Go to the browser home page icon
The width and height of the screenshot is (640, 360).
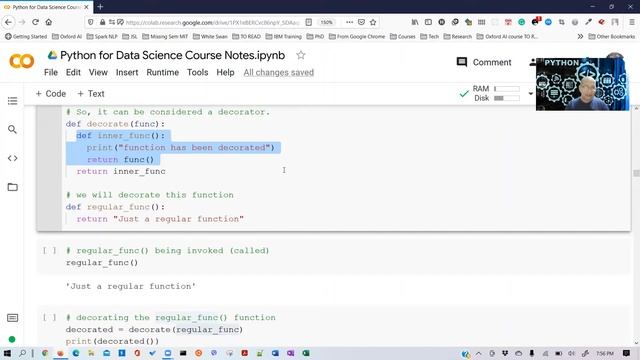click(x=49, y=22)
